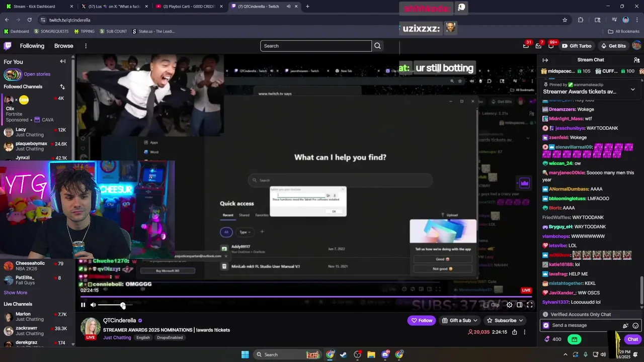The height and width of the screenshot is (362, 644).
Task: Open channel points balance 400
Action: (552, 339)
